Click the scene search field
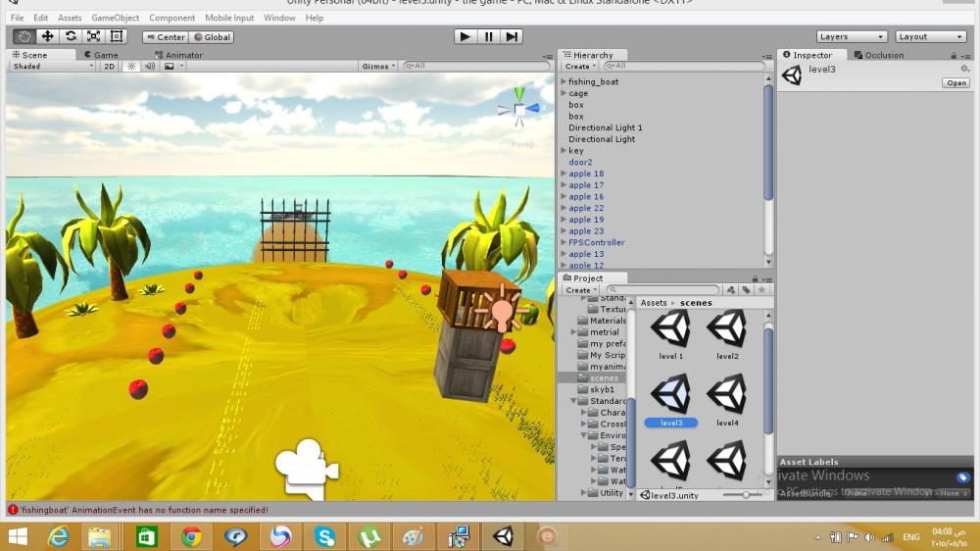Viewport: 980px width, 551px height. (476, 66)
